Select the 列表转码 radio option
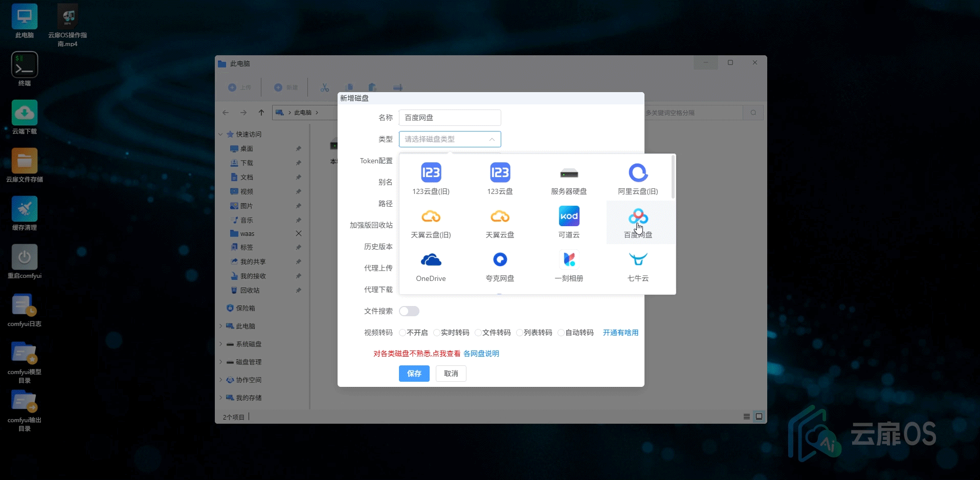 pos(534,333)
